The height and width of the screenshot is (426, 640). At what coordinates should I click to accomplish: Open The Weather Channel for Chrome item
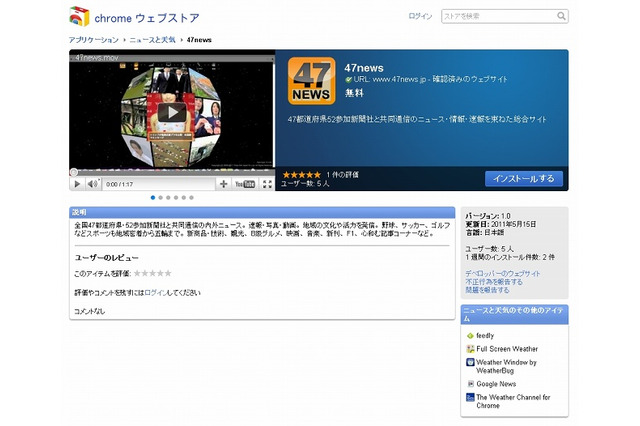click(x=513, y=402)
